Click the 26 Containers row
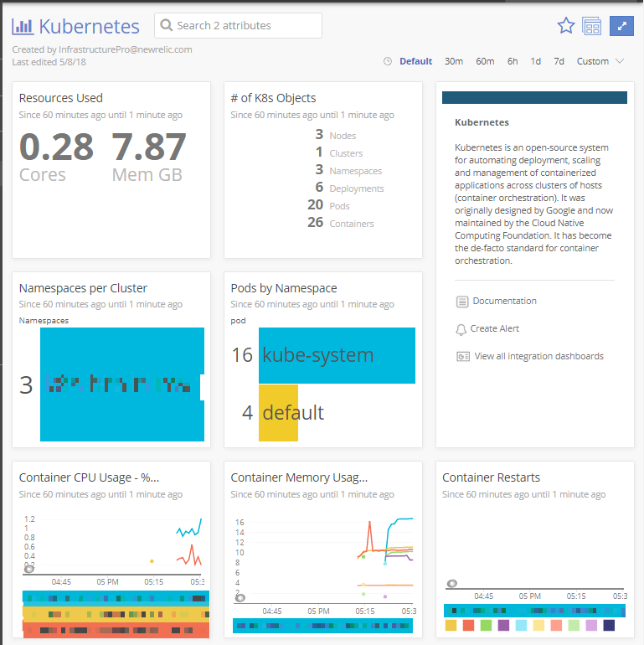This screenshot has width=644, height=645. click(x=341, y=223)
